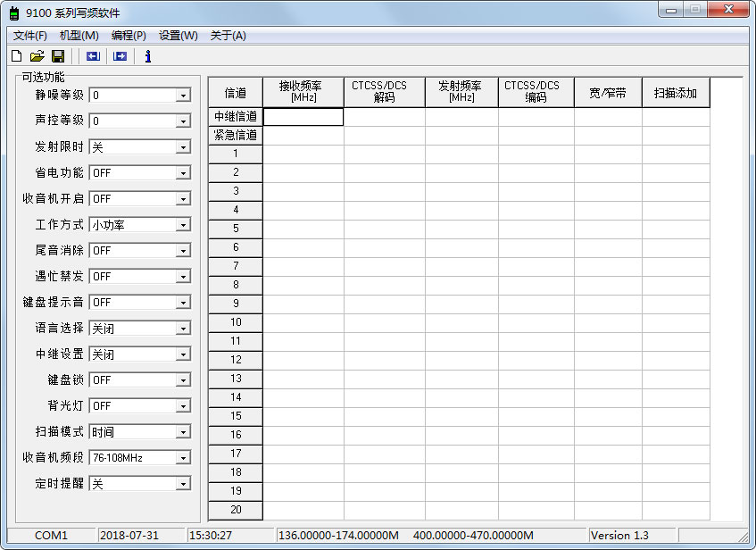Open the 机型(M) menu
This screenshot has width=756, height=550.
point(79,36)
